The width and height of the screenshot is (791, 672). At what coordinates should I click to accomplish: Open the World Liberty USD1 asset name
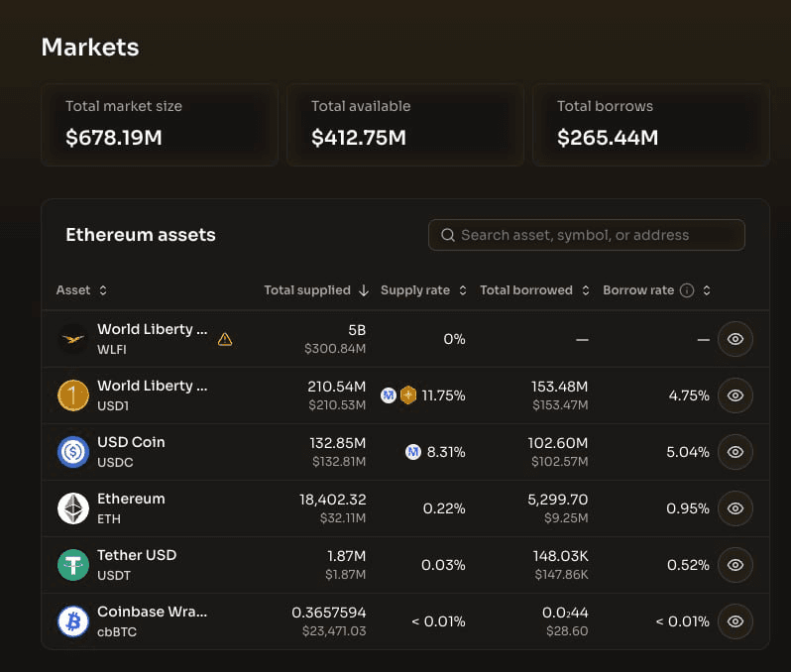[x=153, y=386]
